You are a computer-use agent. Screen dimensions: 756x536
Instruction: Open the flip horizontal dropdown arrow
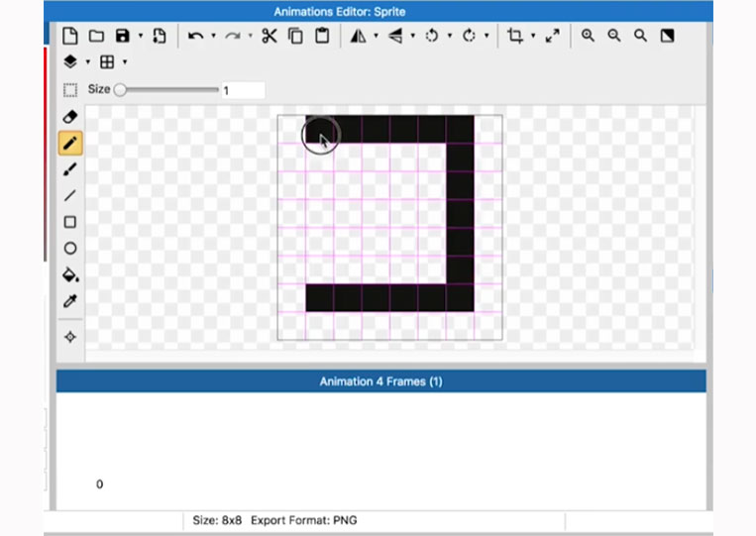pyautogui.click(x=377, y=36)
